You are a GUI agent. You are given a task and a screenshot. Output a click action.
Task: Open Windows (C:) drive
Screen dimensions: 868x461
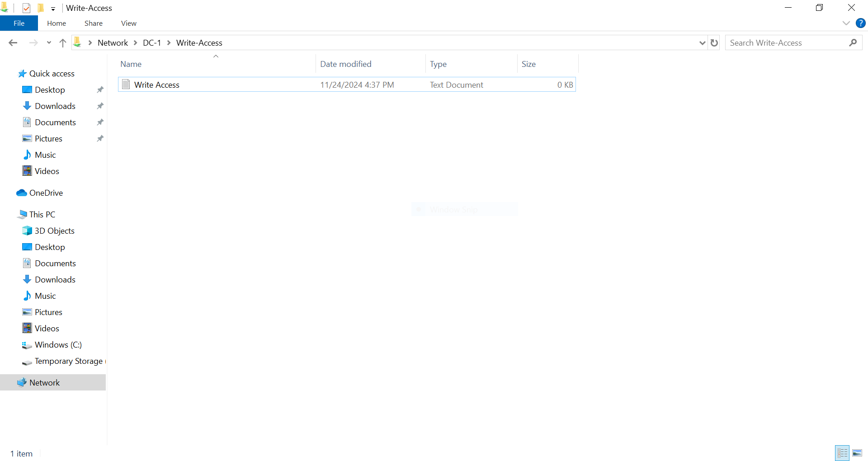58,345
